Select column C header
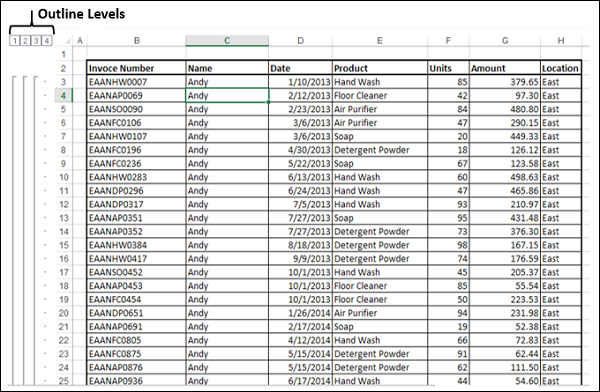This screenshot has width=600, height=392. point(227,41)
